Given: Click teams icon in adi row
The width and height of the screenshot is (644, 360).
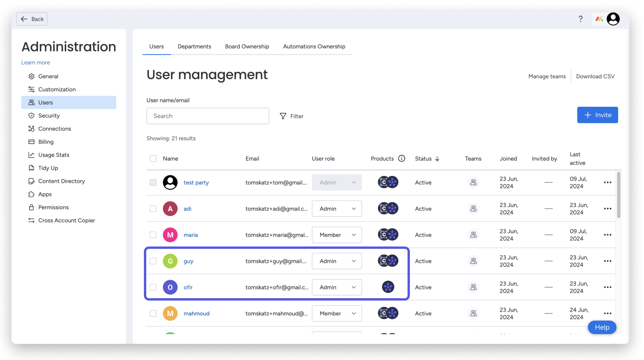Looking at the screenshot, I should coord(473,209).
